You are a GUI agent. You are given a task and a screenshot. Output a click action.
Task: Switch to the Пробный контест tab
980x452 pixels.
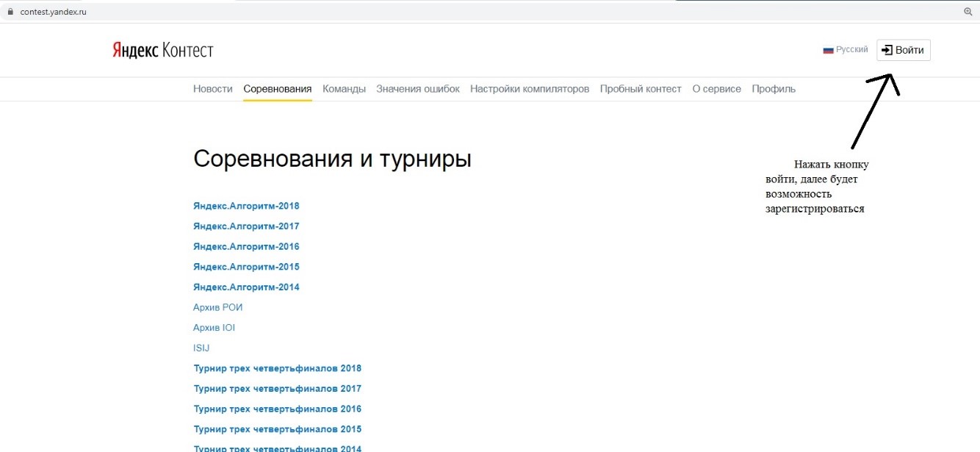(x=641, y=89)
